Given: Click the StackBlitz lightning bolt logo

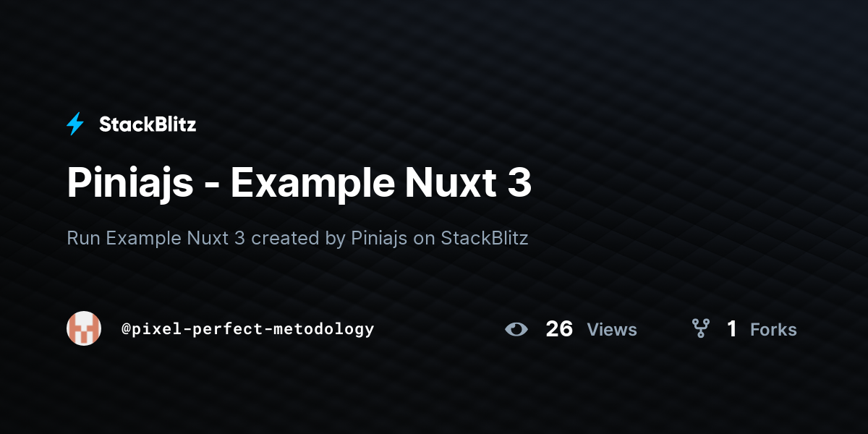Looking at the screenshot, I should [75, 124].
